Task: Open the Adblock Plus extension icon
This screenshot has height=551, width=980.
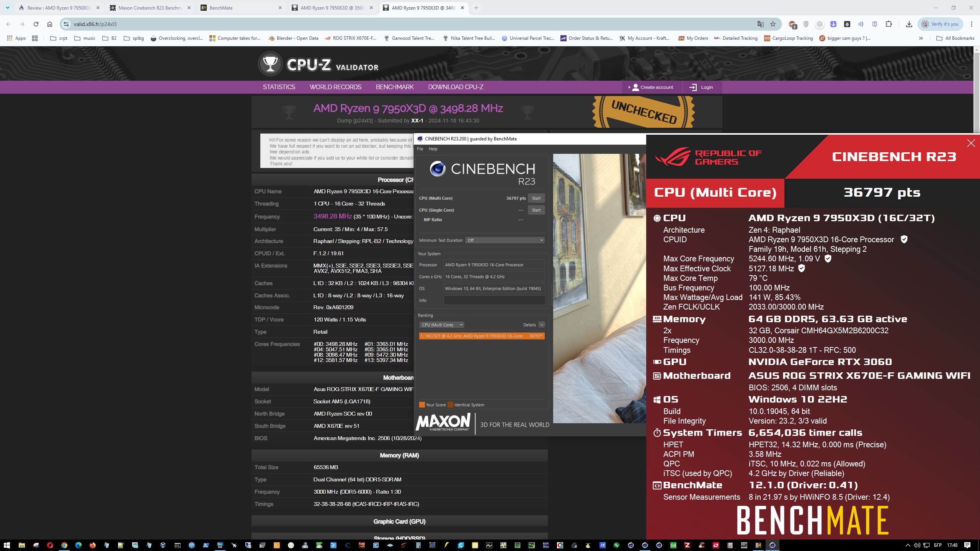Action: click(x=792, y=24)
